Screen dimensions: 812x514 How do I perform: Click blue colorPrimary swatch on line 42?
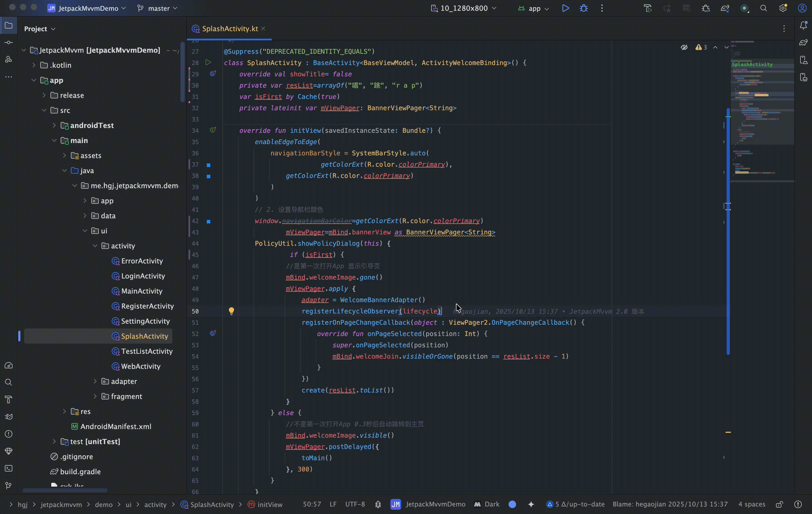pos(208,222)
